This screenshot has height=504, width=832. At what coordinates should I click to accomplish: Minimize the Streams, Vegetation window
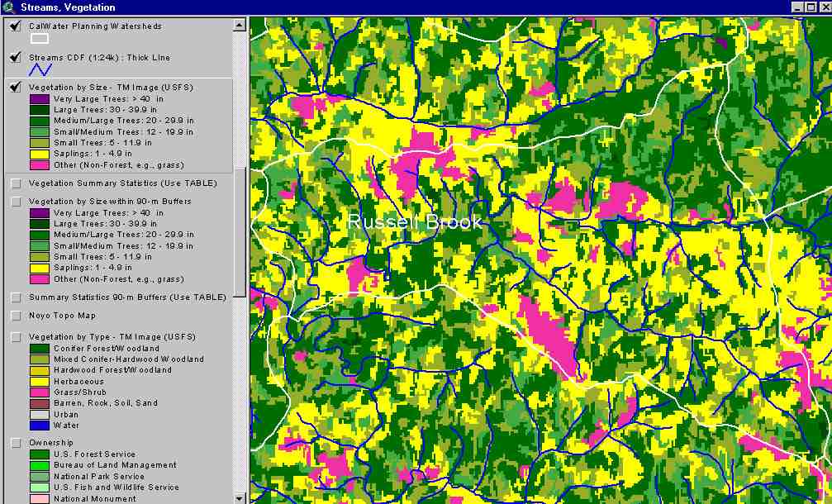(797, 7)
